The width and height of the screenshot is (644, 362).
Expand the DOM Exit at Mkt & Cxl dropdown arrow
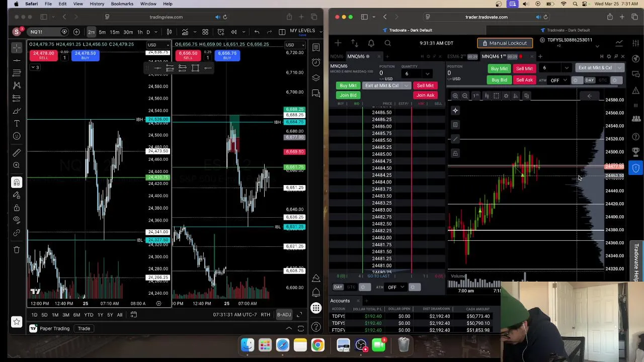[406, 85]
